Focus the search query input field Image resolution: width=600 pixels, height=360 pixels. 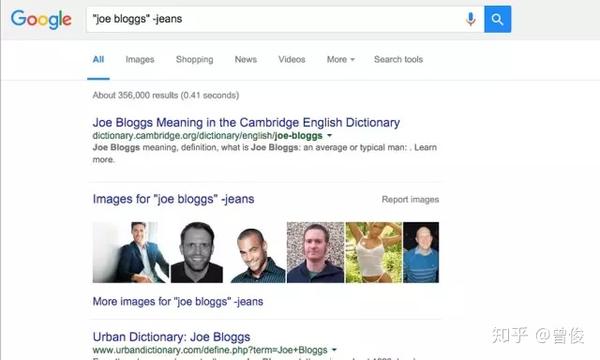click(285, 19)
